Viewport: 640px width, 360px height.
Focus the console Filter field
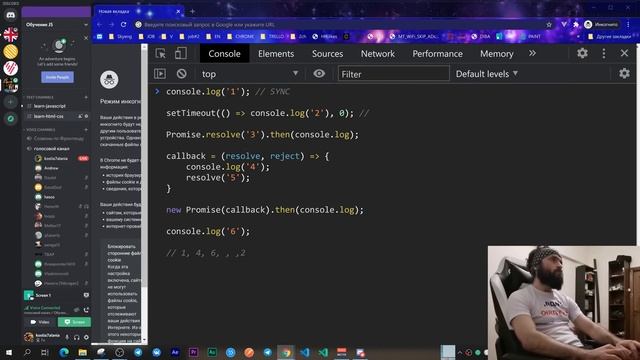(393, 74)
